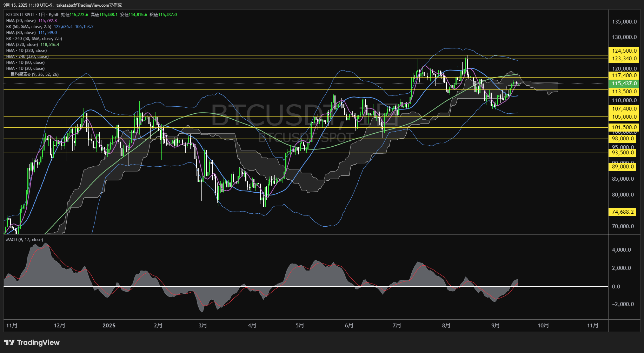
Task: Click the 107,400.0 price level label
Action: [x=624, y=109]
